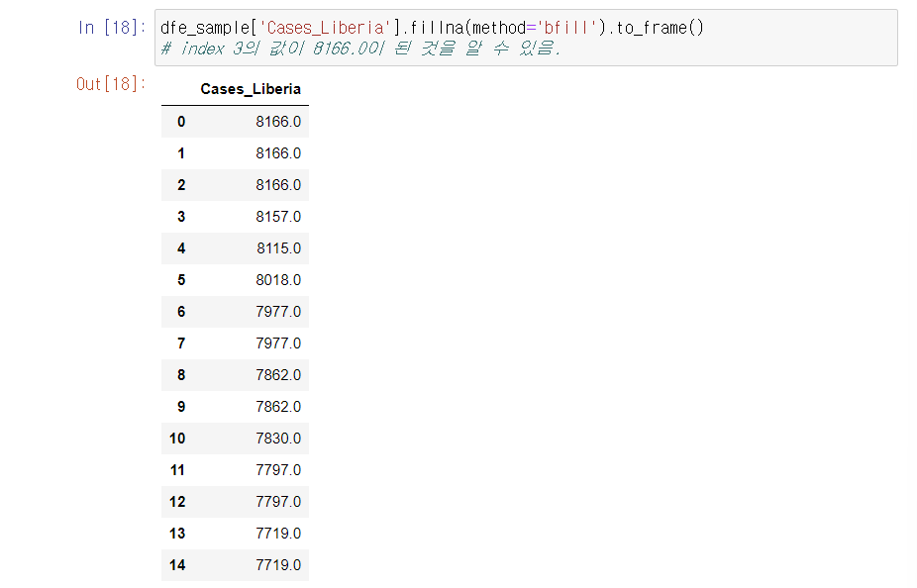The image size is (917, 588).
Task: Select the Korean comment line in the cell
Action: pos(359,48)
